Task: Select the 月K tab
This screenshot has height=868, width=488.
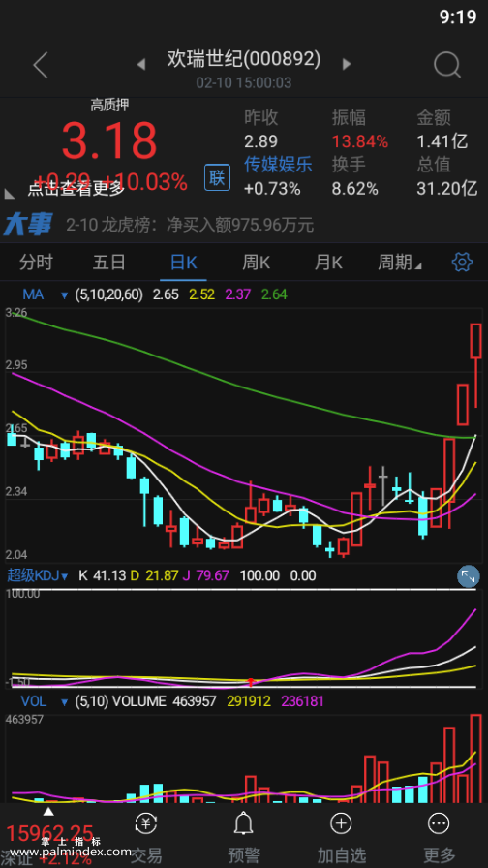Action: click(328, 262)
